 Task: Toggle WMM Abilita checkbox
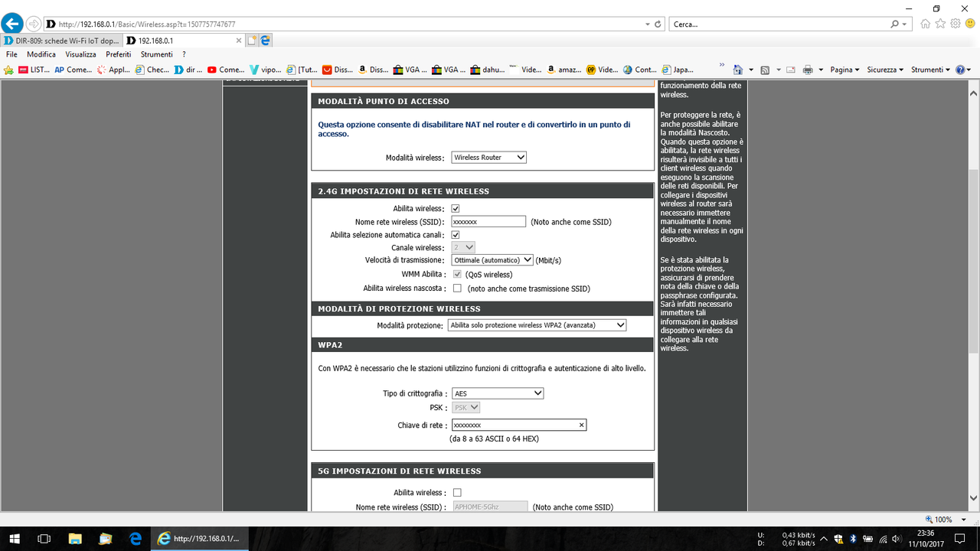click(457, 274)
